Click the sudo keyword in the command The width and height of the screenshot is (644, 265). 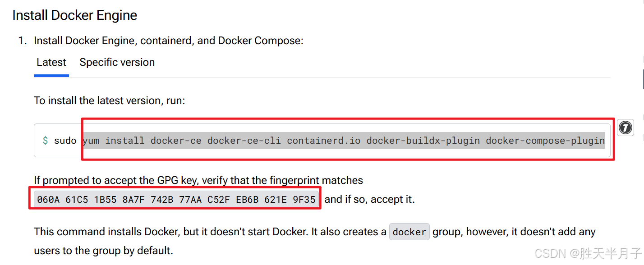point(65,141)
